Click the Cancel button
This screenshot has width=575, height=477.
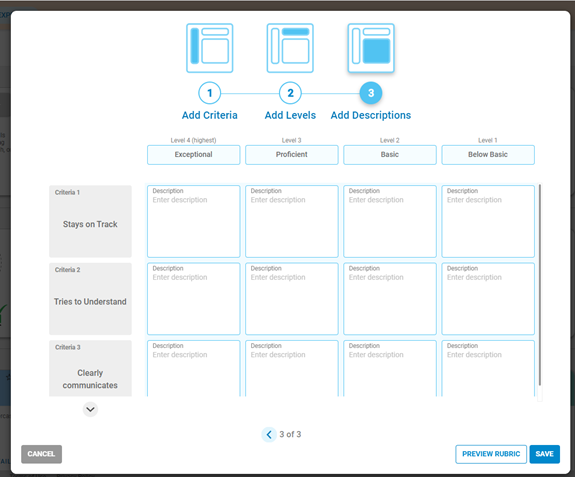41,454
